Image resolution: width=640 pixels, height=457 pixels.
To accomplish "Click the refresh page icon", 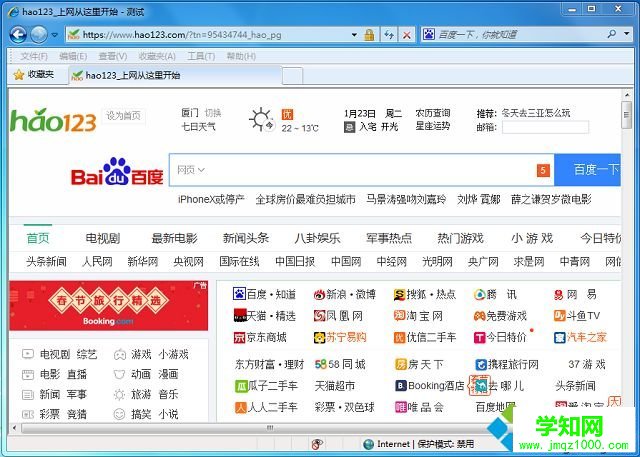I will 389,35.
